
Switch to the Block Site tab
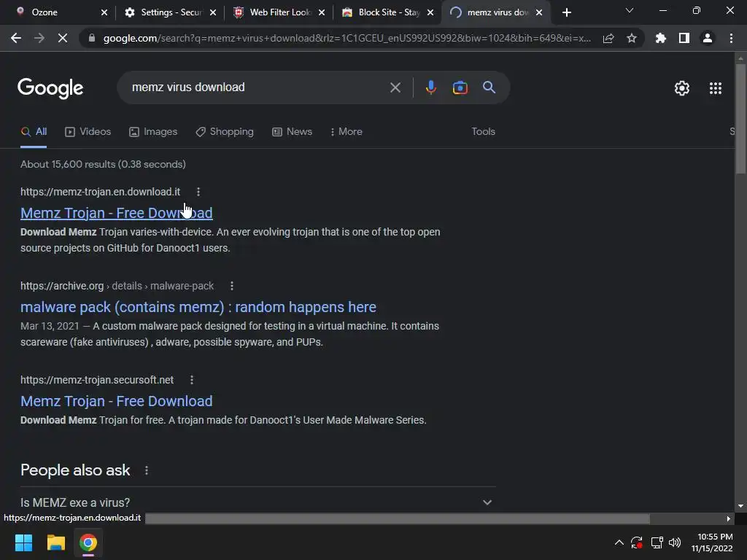click(388, 12)
